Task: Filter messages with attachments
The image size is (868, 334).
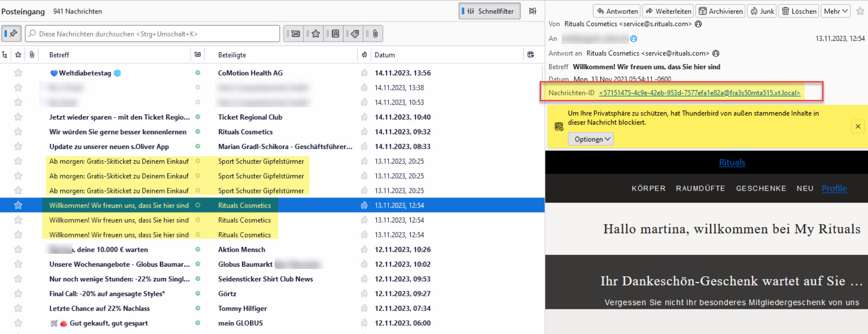Action: (375, 33)
